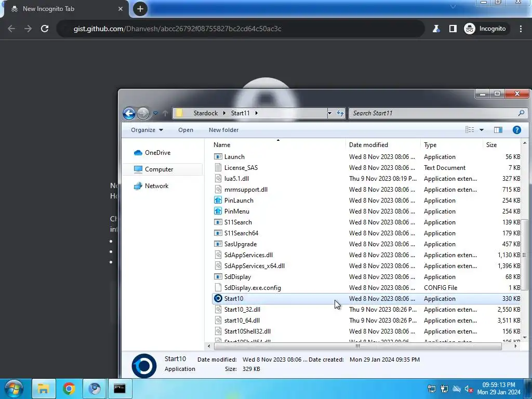The image size is (532, 399).
Task: Select the Launch application file icon
Action: point(218,157)
